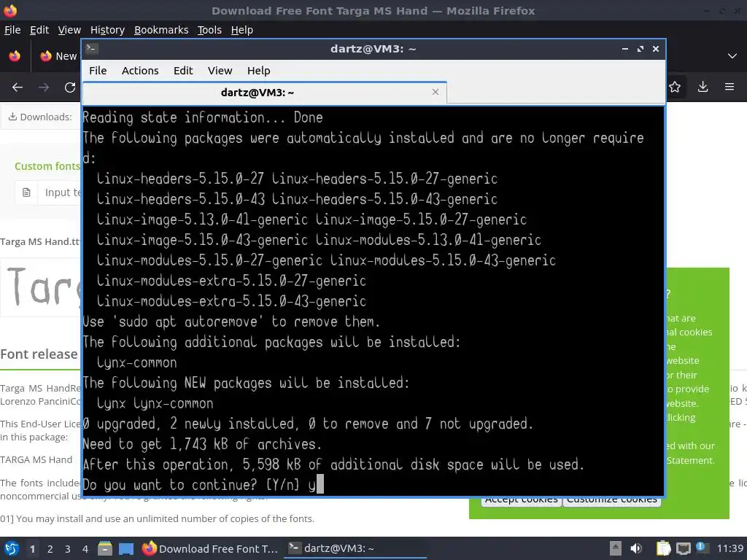Click Accept cookies in the green banner
The width and height of the screenshot is (747, 560).
521,500
